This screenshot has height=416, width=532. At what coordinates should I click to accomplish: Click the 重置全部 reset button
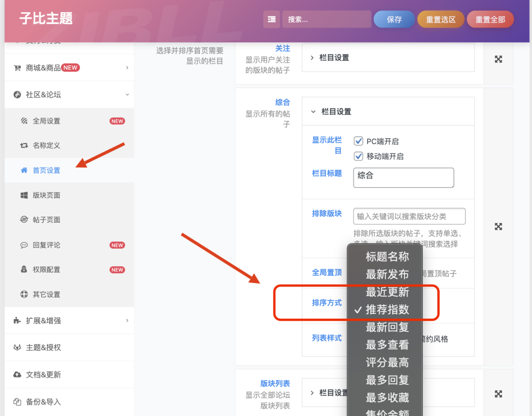490,19
